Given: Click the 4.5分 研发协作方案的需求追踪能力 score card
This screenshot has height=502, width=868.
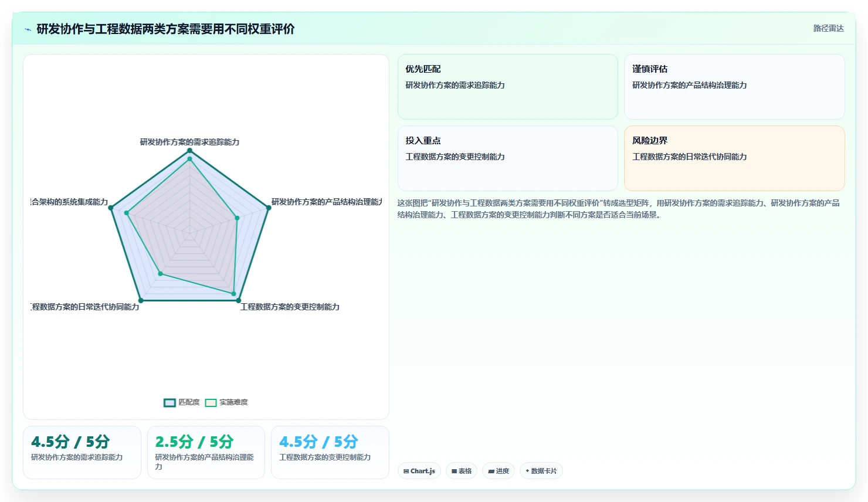Looking at the screenshot, I should click(82, 452).
